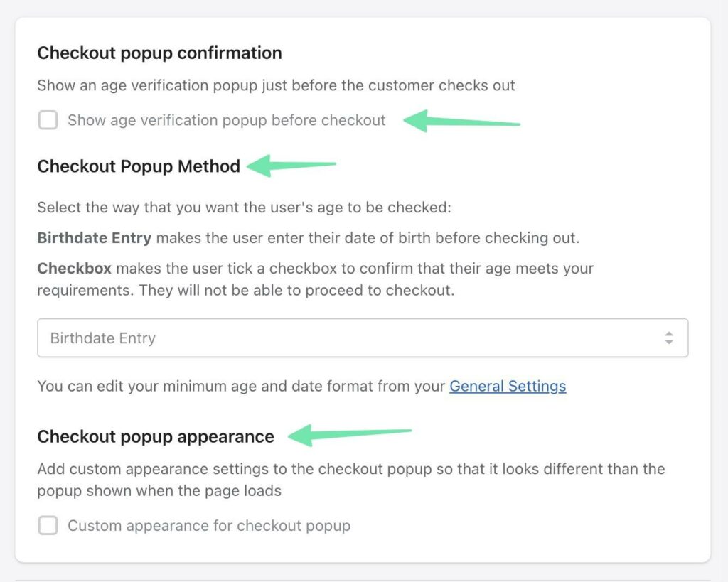Image resolution: width=728 pixels, height=582 pixels.
Task: Click the 'Checkout popup appearance' heading
Action: 155,436
